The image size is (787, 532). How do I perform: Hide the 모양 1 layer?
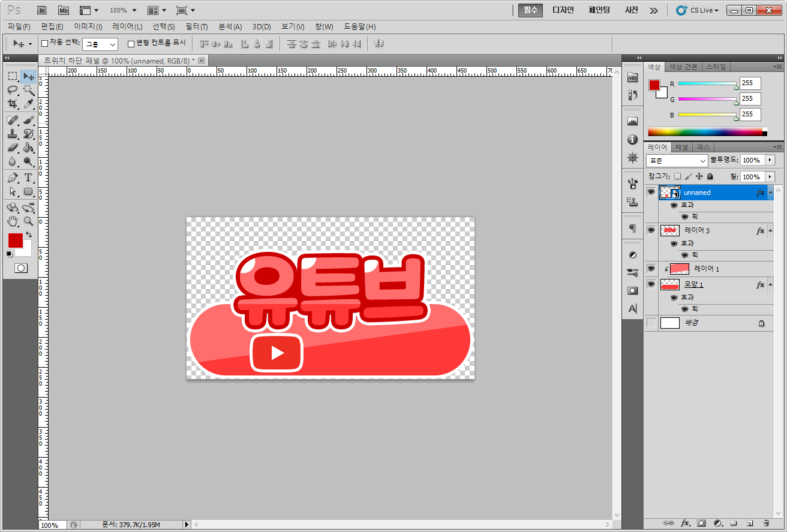(651, 284)
